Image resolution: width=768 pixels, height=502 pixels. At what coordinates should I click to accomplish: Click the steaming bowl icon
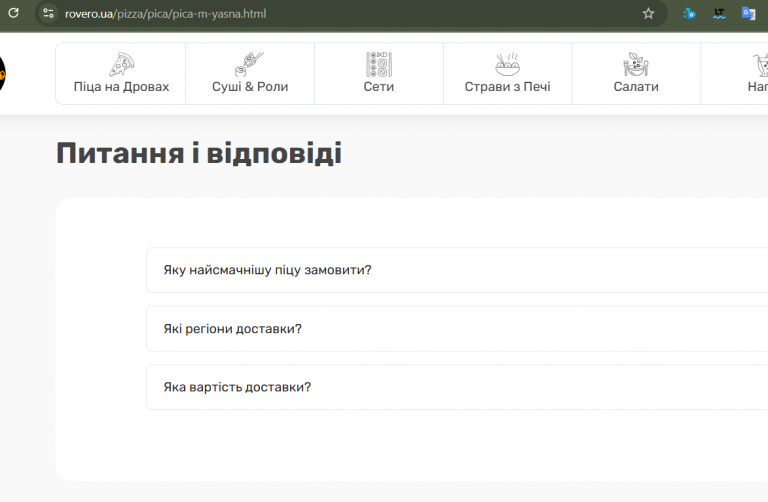(507, 64)
